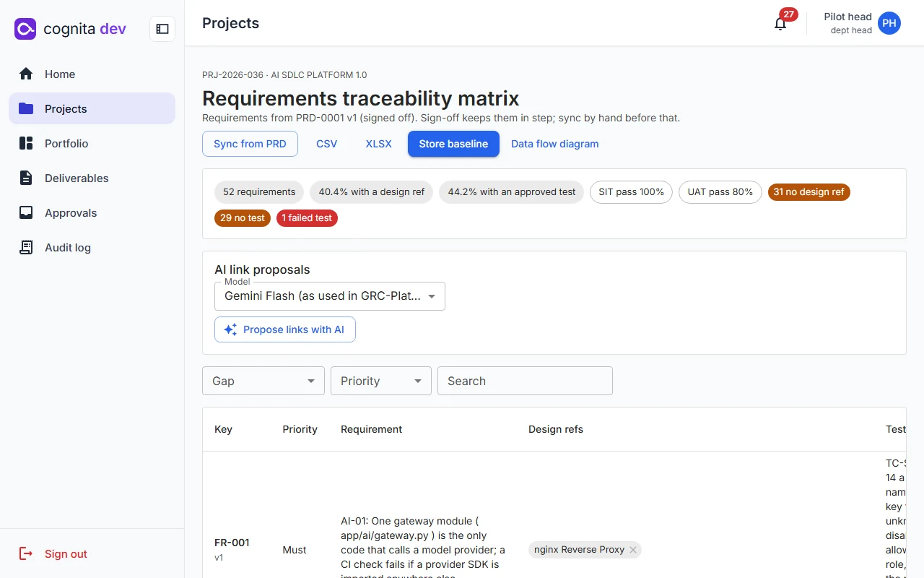
Task: Open the PH user avatar menu
Action: point(889,23)
